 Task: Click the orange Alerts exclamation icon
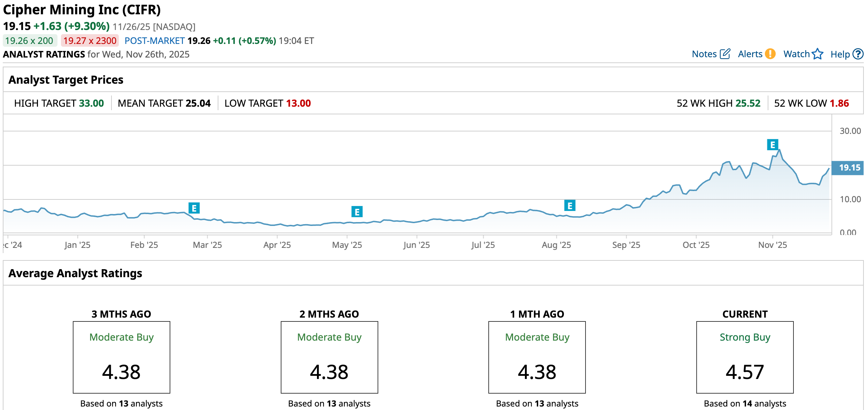click(x=770, y=54)
